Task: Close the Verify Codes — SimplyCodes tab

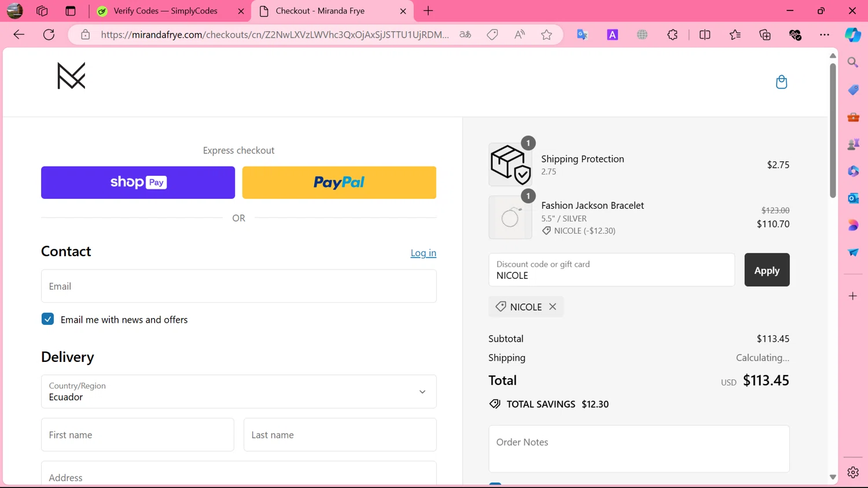Action: point(241,11)
